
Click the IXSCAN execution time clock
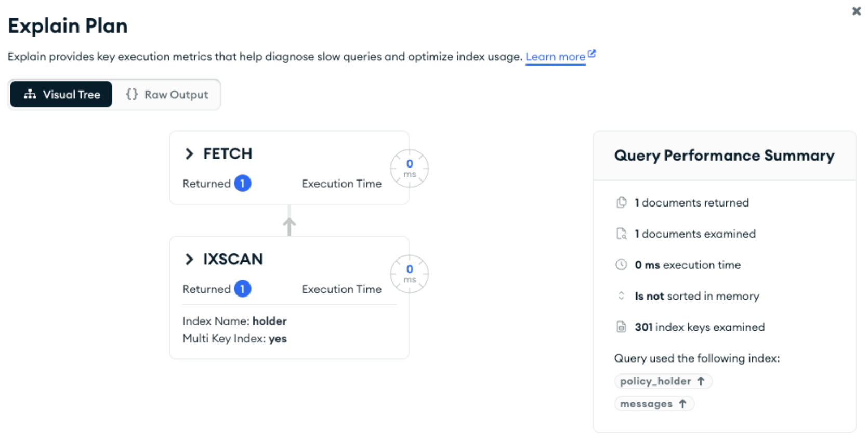click(x=410, y=274)
